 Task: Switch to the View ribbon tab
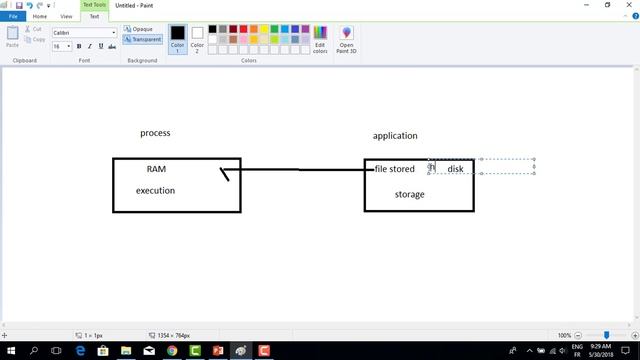pyautogui.click(x=66, y=16)
